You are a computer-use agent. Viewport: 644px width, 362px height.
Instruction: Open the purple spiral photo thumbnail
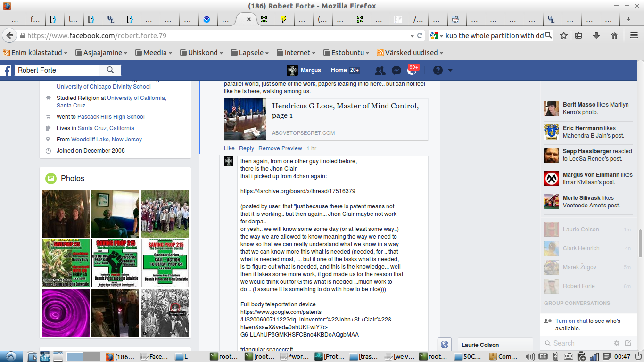[66, 313]
